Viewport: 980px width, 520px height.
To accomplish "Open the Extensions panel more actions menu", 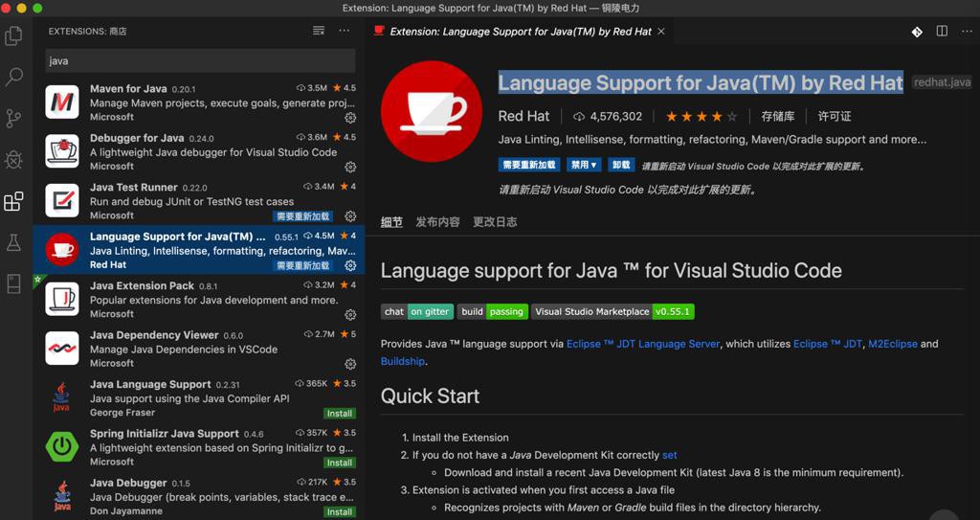I will [345, 31].
